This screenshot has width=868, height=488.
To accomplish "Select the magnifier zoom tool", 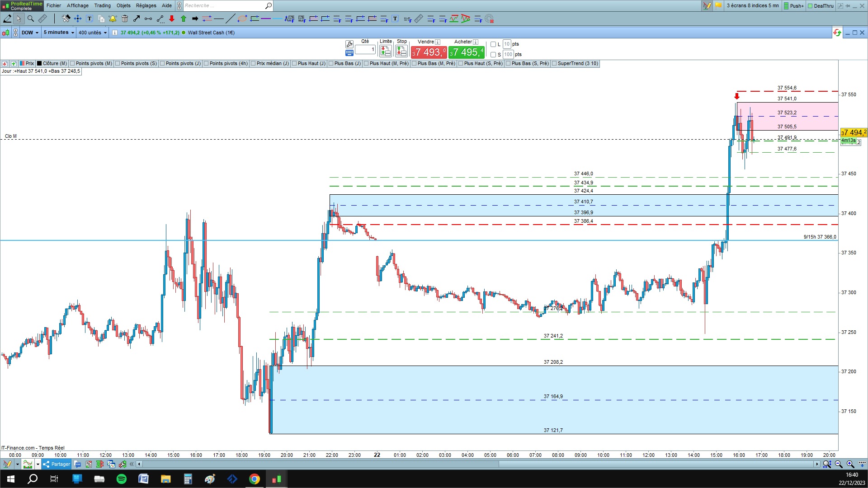I will 31,19.
